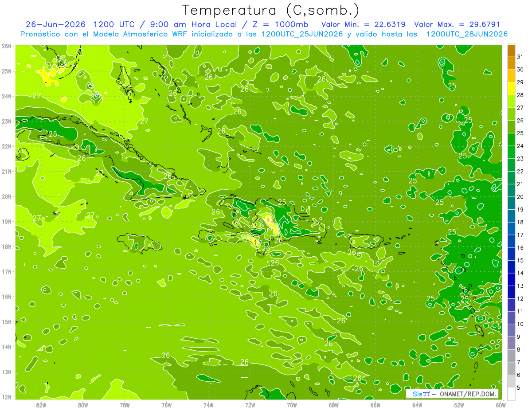
Task: Pick the dark blue swatch between 13 and 14
Action: (x=511, y=279)
